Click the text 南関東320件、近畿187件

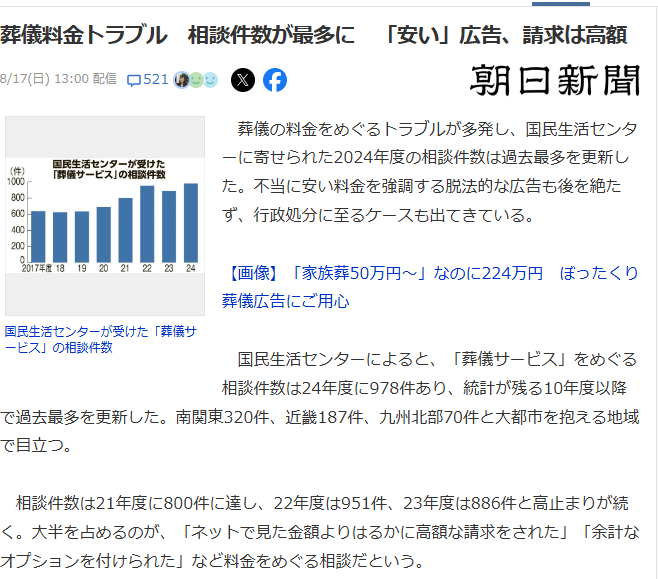click(269, 417)
